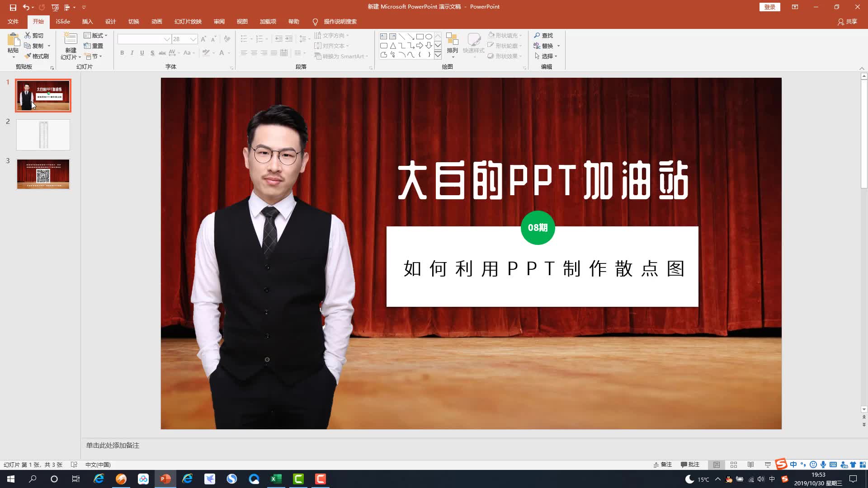
Task: Open the font size dropdown
Action: (x=193, y=39)
